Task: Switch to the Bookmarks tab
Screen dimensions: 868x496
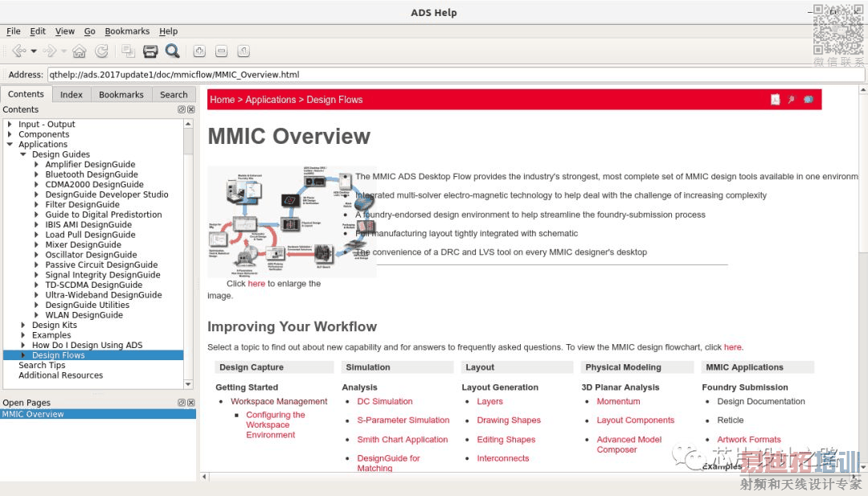Action: pyautogui.click(x=121, y=95)
